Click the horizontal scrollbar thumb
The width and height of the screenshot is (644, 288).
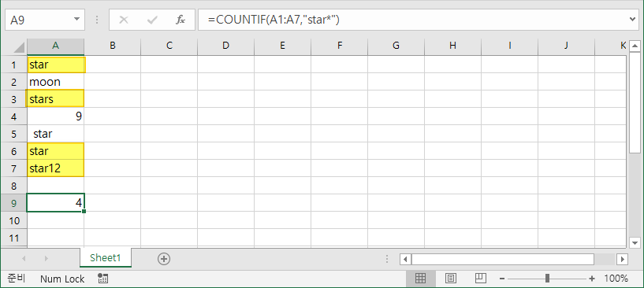503,260
